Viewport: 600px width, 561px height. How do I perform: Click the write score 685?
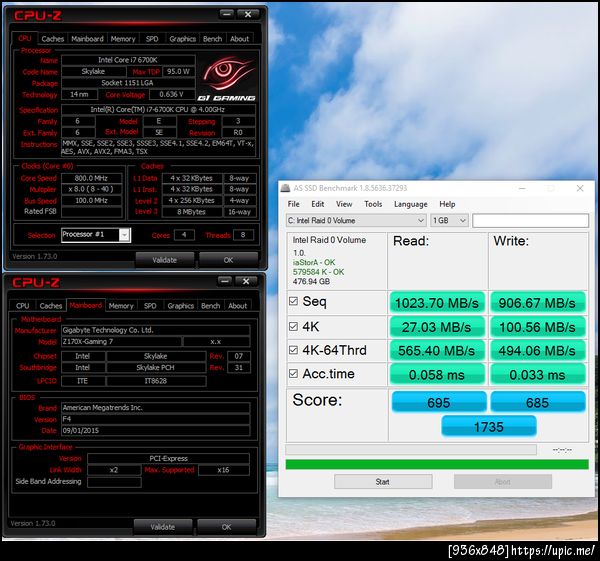click(538, 402)
